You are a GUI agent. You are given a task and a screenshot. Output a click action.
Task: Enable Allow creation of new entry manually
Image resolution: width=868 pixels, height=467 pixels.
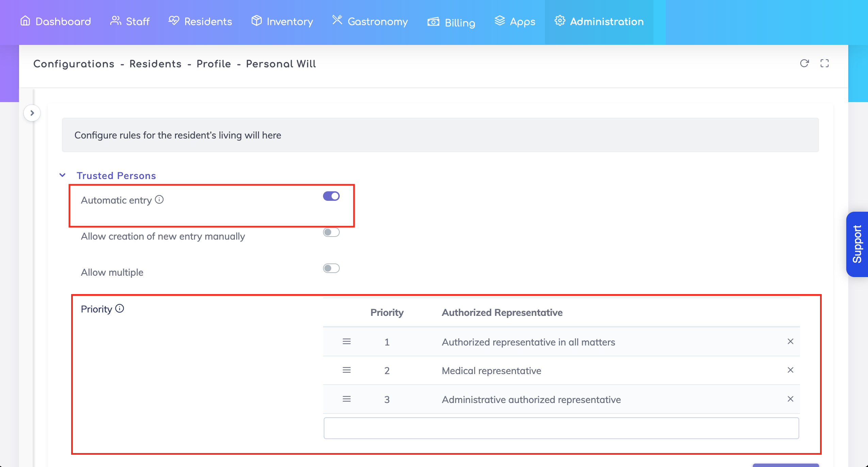(331, 232)
